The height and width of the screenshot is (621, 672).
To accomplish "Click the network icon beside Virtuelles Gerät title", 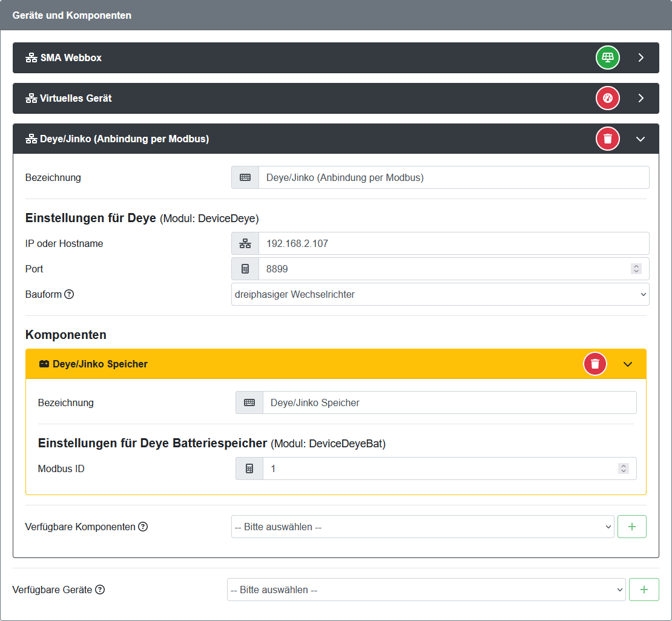I will [31, 98].
